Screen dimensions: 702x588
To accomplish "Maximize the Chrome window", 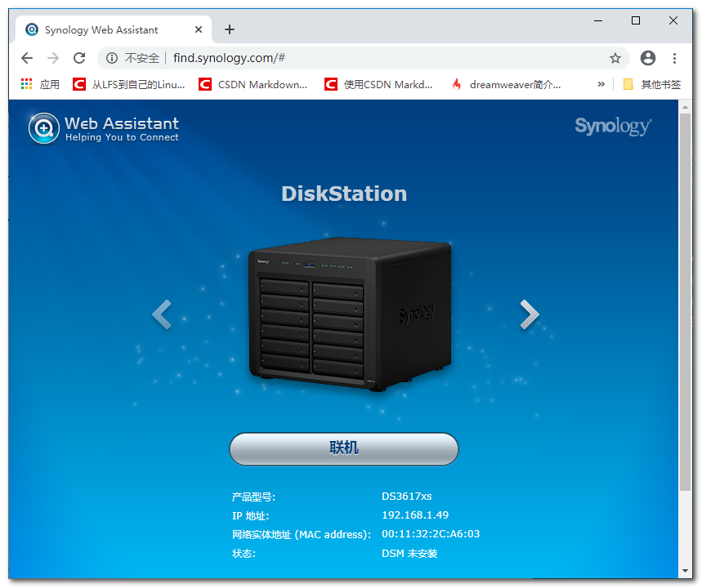I will tap(636, 20).
